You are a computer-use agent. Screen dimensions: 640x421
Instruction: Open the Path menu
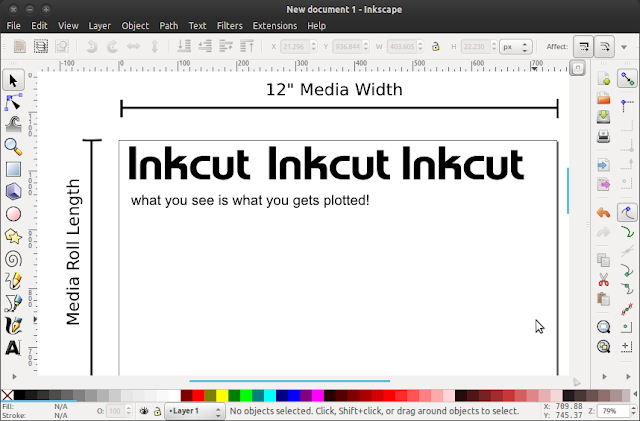pyautogui.click(x=169, y=26)
